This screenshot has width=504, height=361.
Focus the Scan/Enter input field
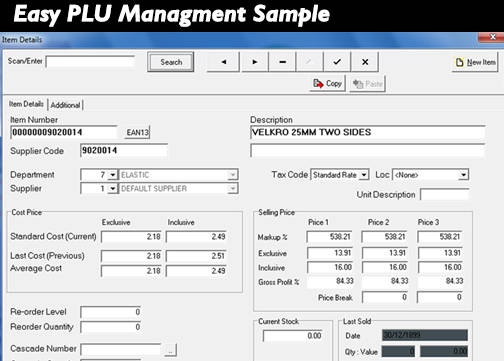coord(90,62)
